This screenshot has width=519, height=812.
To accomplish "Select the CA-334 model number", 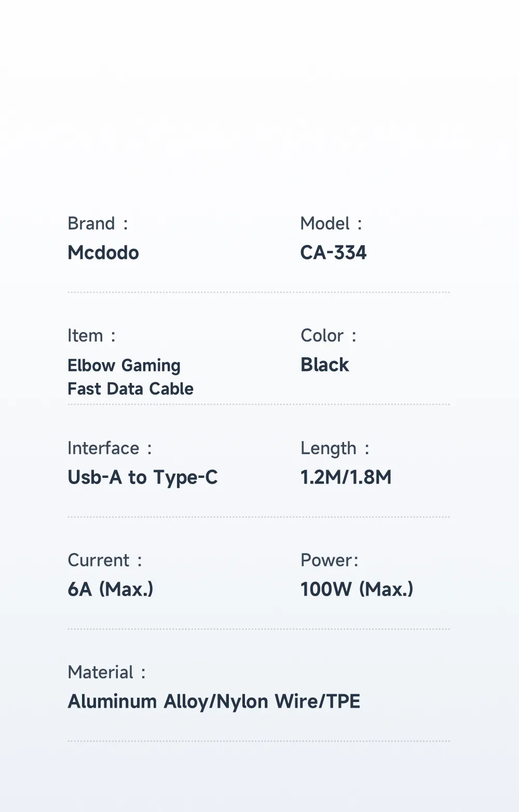I will [333, 253].
